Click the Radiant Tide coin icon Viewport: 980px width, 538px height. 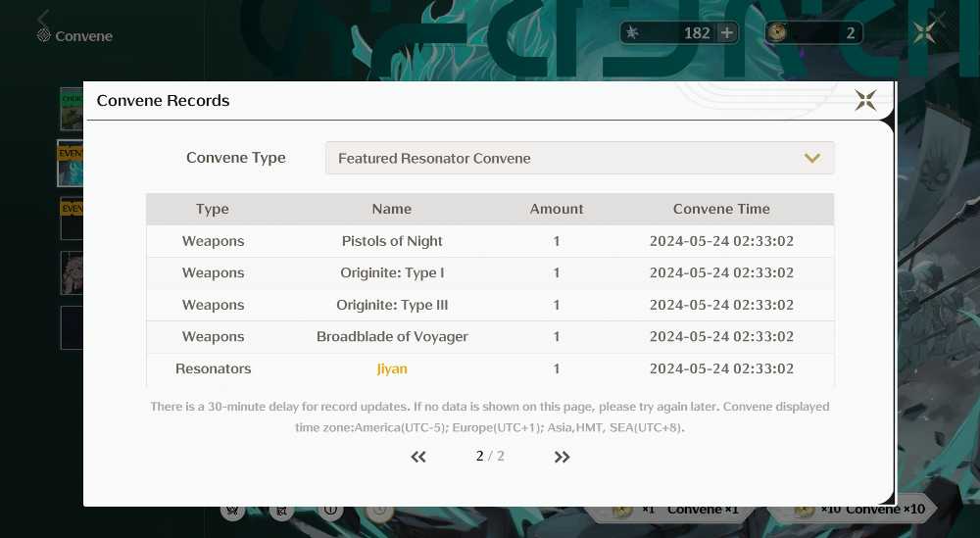[777, 32]
